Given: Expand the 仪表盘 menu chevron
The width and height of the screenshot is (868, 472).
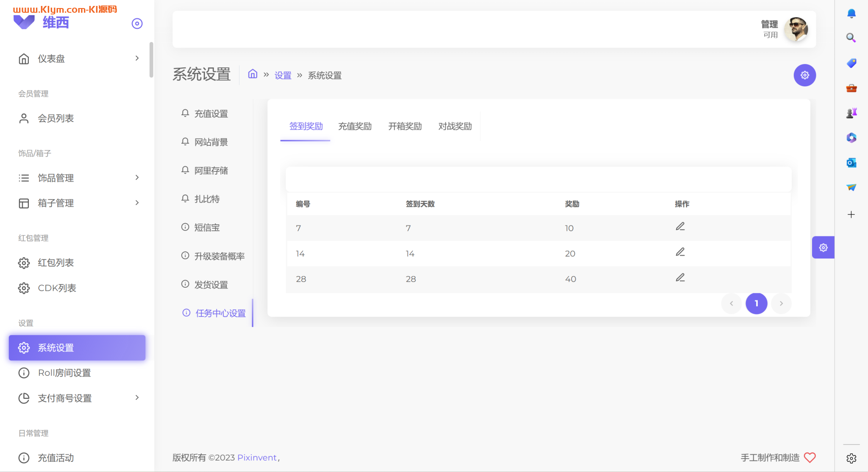Looking at the screenshot, I should point(137,58).
